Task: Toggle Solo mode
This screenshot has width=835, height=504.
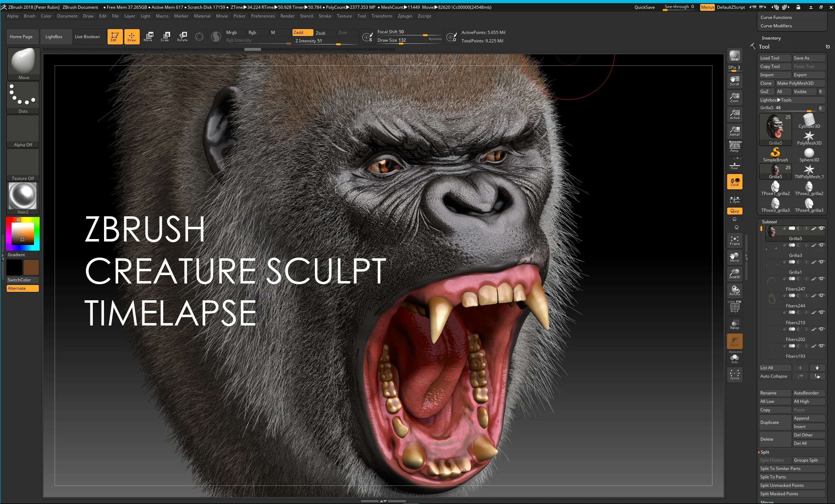Action: point(734,358)
